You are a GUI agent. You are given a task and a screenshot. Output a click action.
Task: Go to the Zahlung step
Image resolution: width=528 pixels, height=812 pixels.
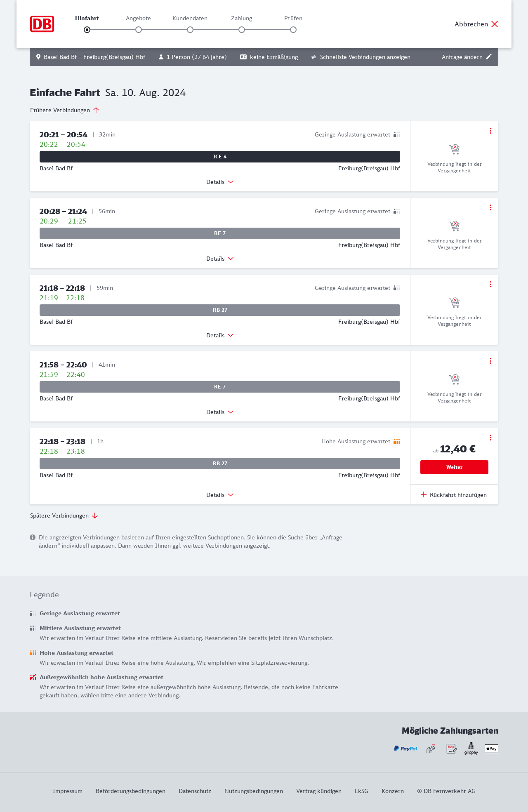(x=242, y=30)
